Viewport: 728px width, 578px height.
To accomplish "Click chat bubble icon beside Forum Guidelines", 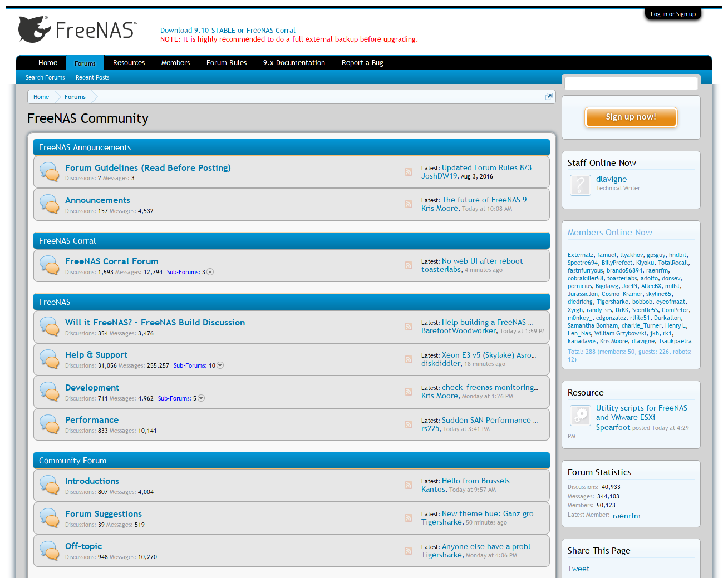I will [x=50, y=172].
